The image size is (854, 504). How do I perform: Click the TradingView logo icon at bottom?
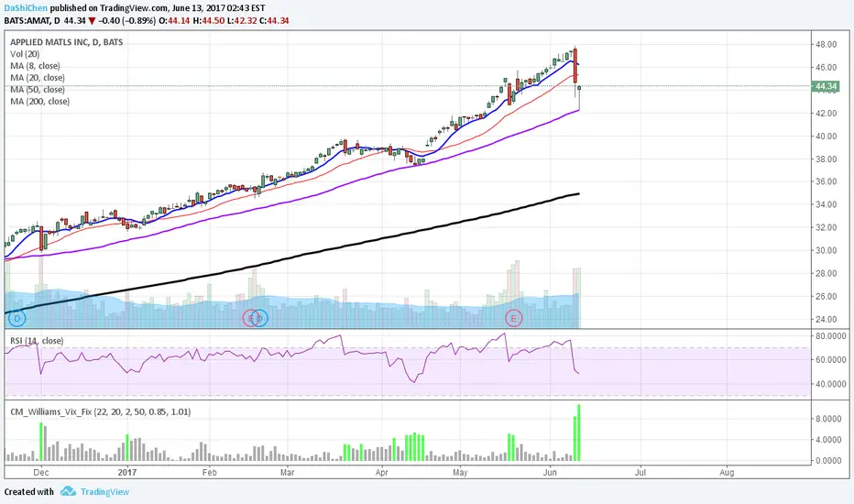coord(68,491)
